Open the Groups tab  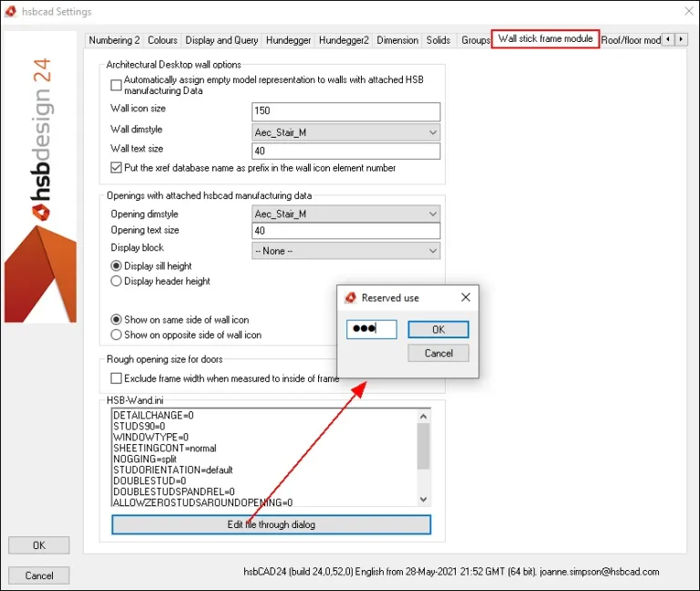(x=476, y=40)
